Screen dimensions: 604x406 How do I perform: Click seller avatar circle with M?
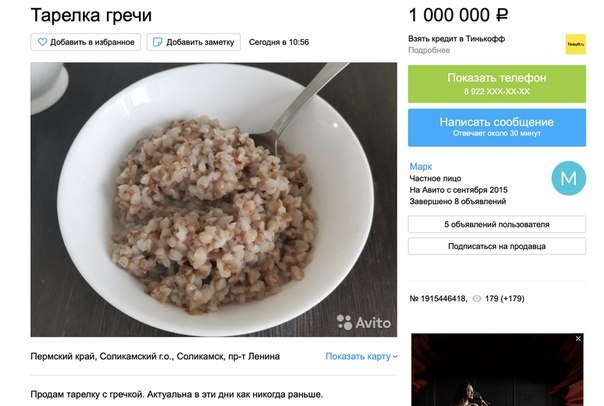[x=569, y=178]
